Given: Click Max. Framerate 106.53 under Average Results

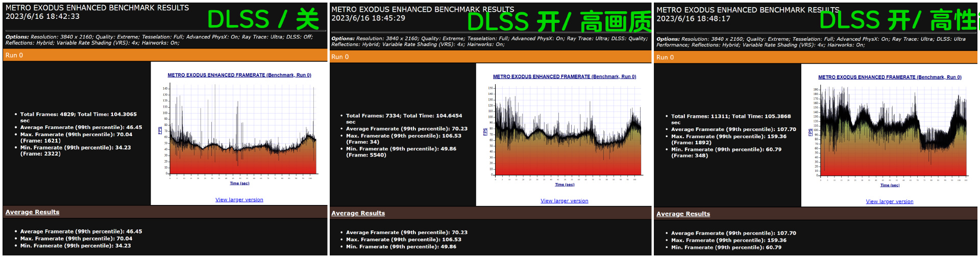Looking at the screenshot, I should [403, 240].
